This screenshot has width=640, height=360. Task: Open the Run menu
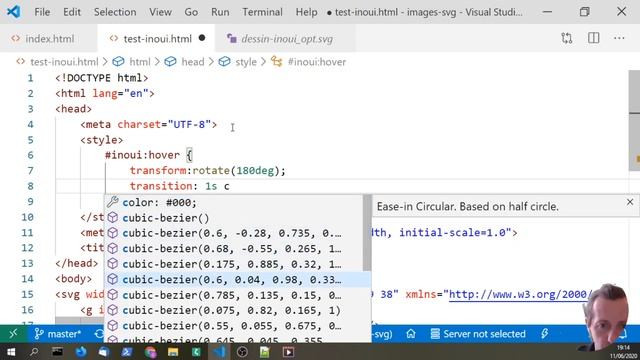click(x=220, y=12)
